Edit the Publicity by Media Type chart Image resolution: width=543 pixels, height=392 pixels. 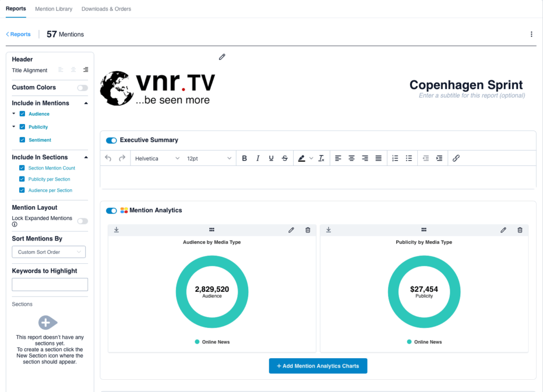pyautogui.click(x=503, y=230)
